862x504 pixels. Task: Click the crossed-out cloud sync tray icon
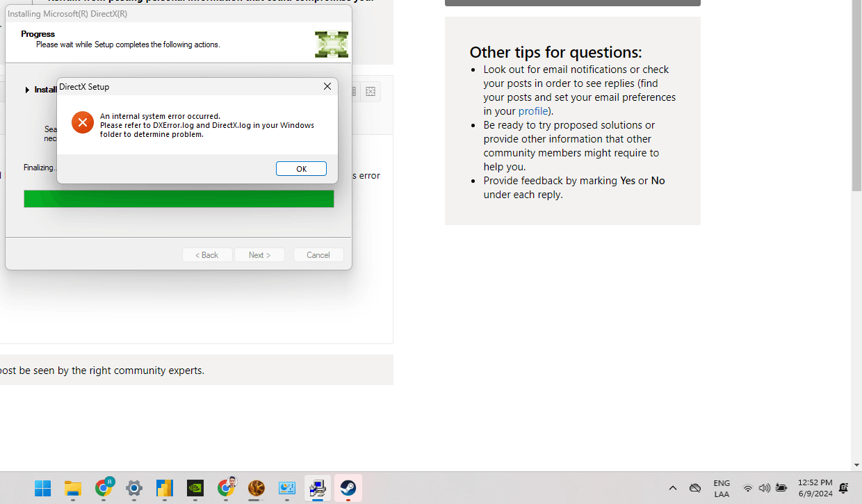point(694,489)
